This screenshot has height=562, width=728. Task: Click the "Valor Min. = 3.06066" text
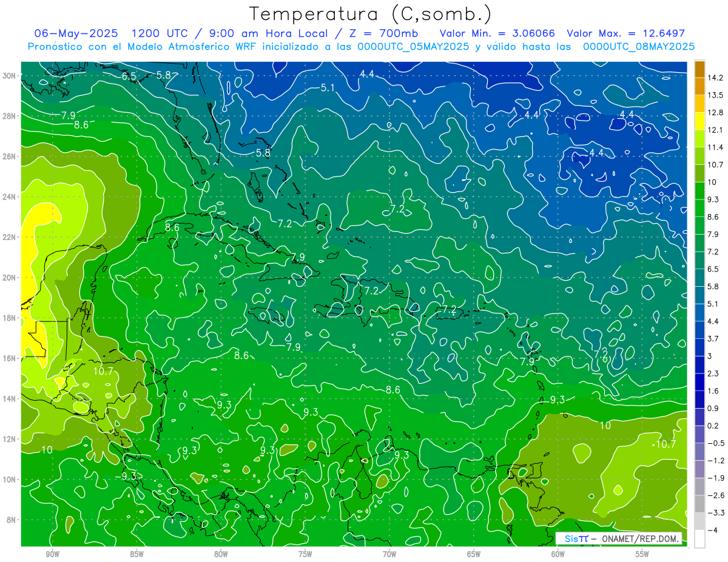pos(497,33)
